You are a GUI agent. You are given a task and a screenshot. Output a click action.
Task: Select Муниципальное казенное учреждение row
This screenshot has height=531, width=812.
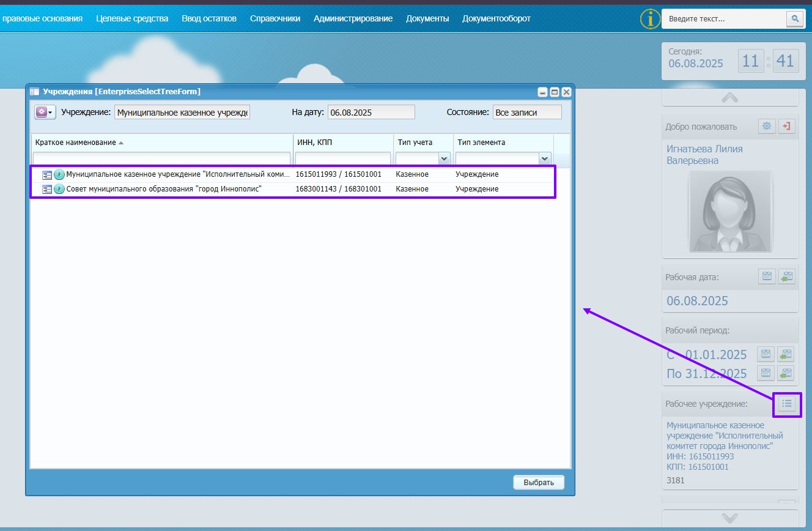pos(292,174)
